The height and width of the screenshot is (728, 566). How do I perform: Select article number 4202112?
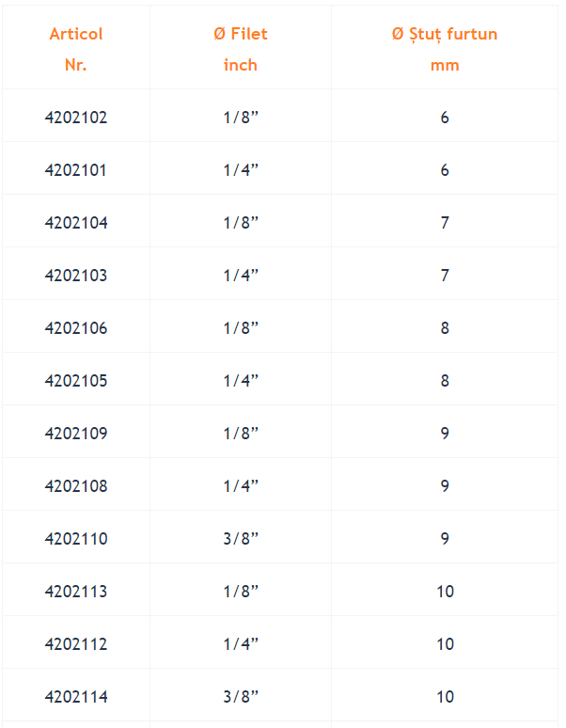pos(76,644)
